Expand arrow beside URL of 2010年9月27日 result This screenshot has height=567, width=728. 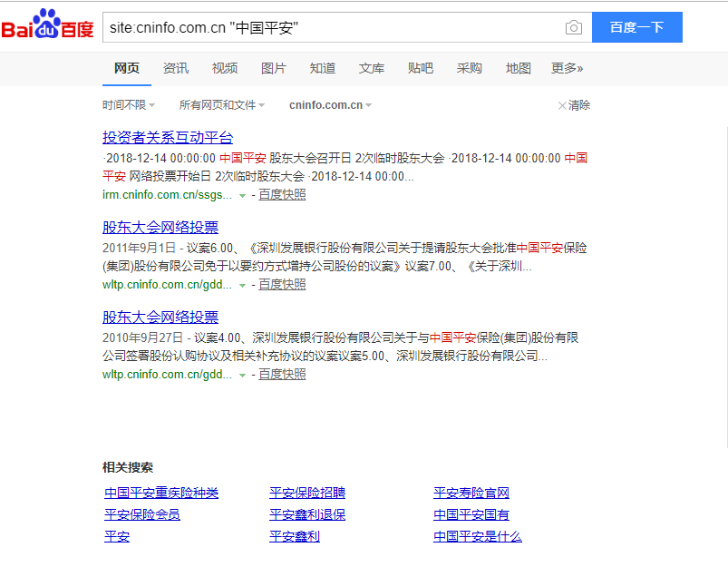[242, 375]
